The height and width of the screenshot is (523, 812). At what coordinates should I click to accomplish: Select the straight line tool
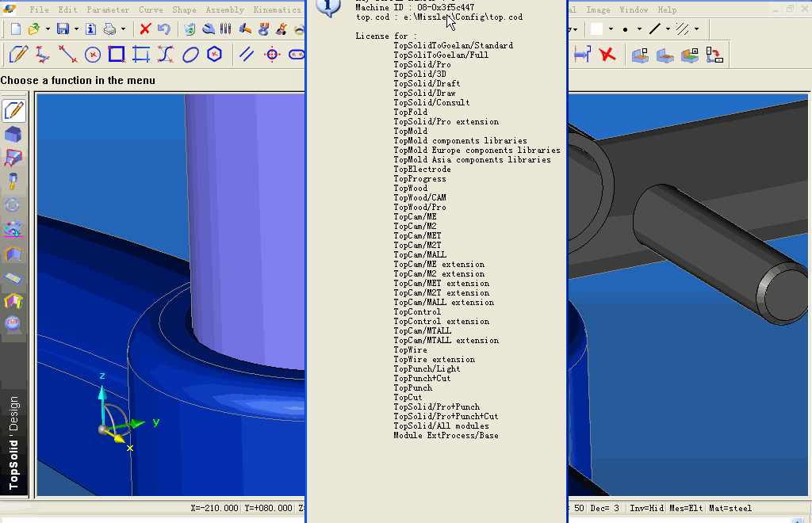click(x=68, y=55)
